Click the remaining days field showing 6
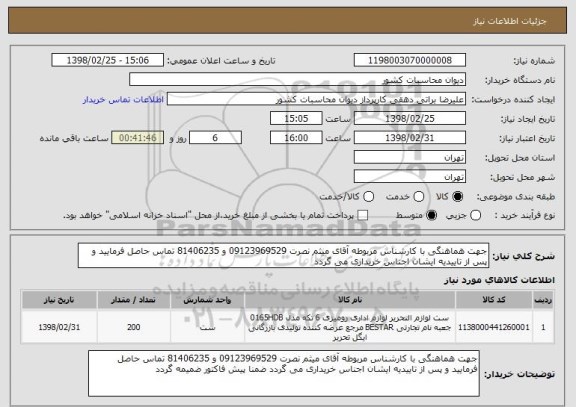The width and height of the screenshot is (576, 407). click(215, 138)
